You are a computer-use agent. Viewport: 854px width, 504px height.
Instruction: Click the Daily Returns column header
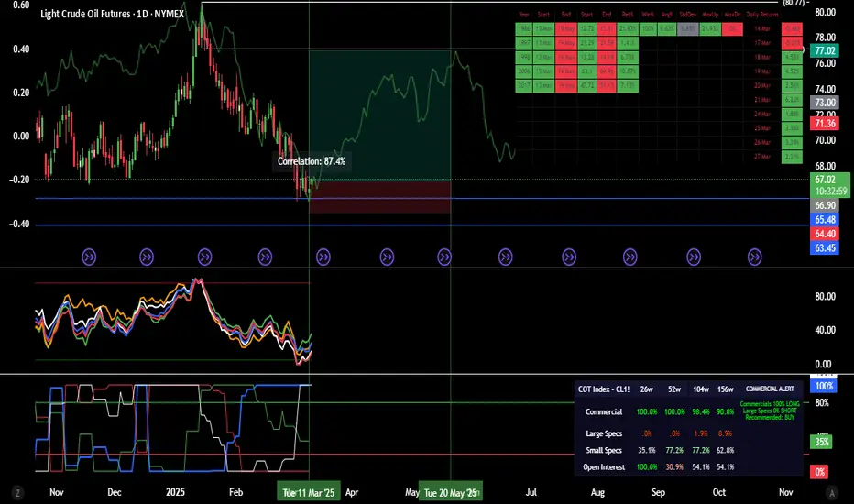(762, 15)
